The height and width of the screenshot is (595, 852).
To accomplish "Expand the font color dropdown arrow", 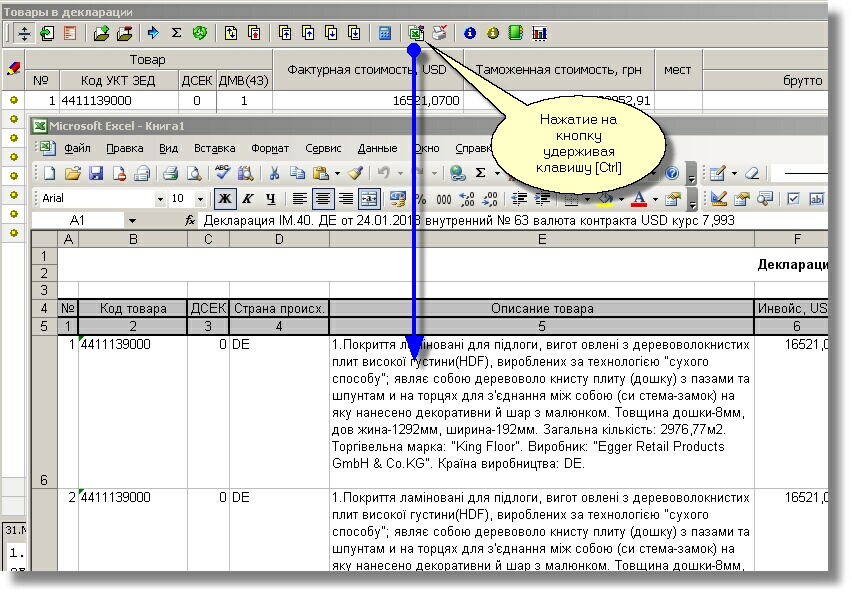I will [655, 199].
